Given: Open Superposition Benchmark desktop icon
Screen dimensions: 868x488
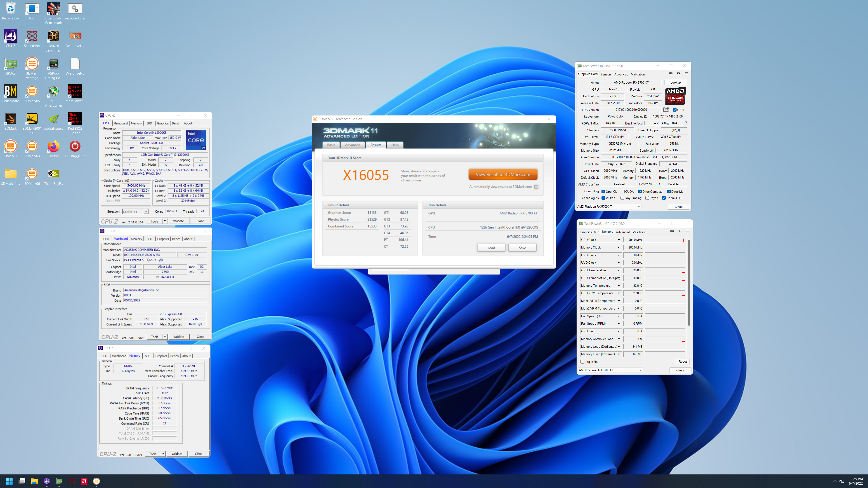Looking at the screenshot, I should (x=53, y=13).
